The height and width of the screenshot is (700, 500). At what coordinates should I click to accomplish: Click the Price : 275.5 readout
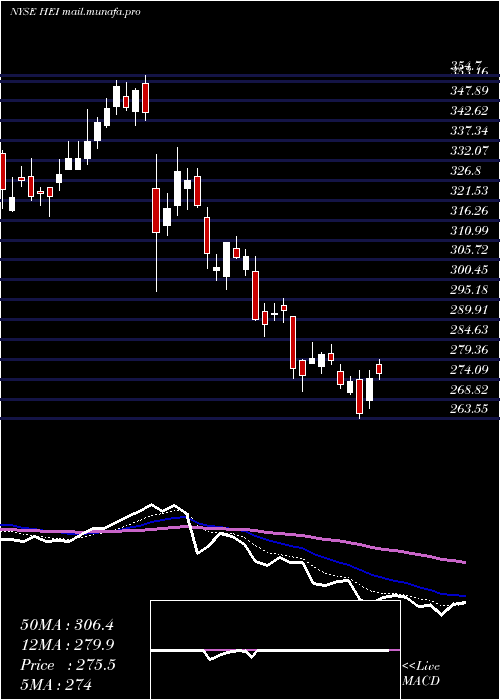[x=68, y=665]
